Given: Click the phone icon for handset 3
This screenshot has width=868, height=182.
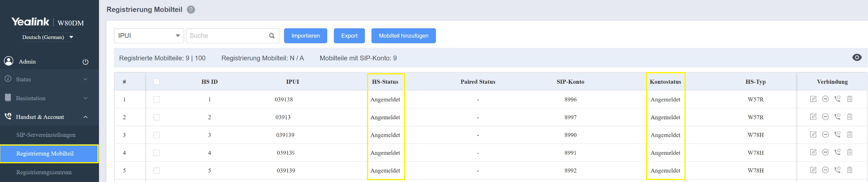Looking at the screenshot, I should tap(837, 134).
